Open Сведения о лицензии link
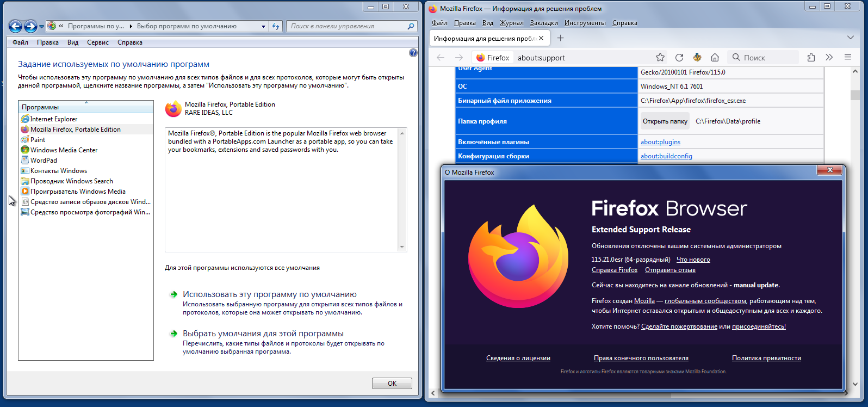This screenshot has width=868, height=407. 518,358
